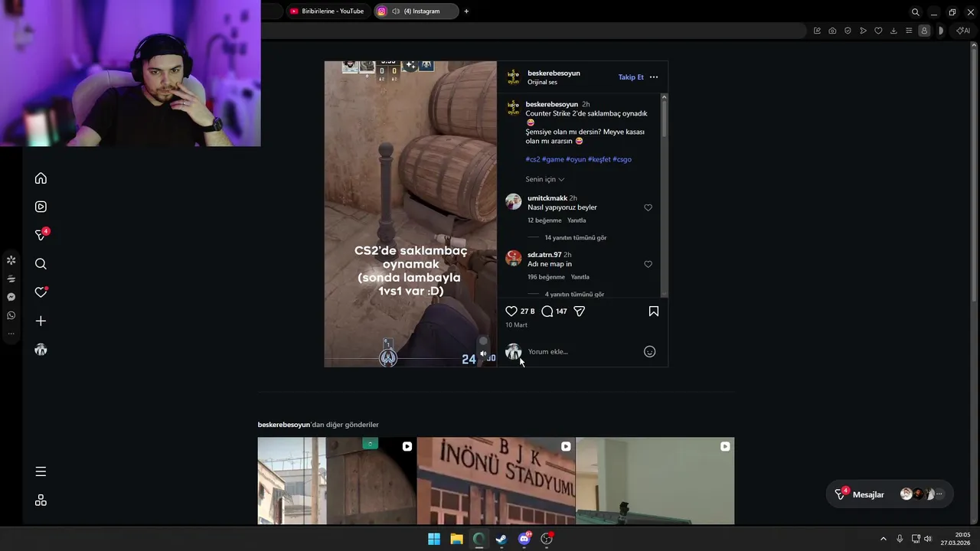
Task: Show hidden system tray icons chevron
Action: [x=883, y=539]
